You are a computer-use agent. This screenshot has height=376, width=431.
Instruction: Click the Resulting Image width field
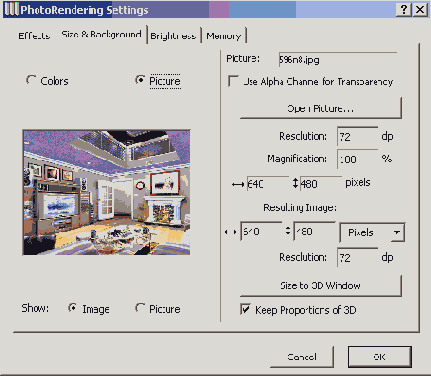click(261, 231)
